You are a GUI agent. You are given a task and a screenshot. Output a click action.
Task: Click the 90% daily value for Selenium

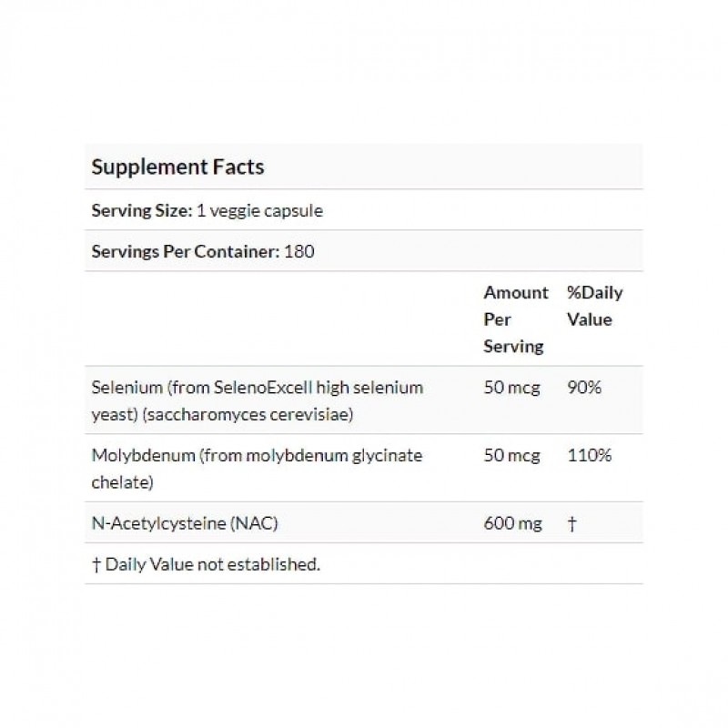584,388
